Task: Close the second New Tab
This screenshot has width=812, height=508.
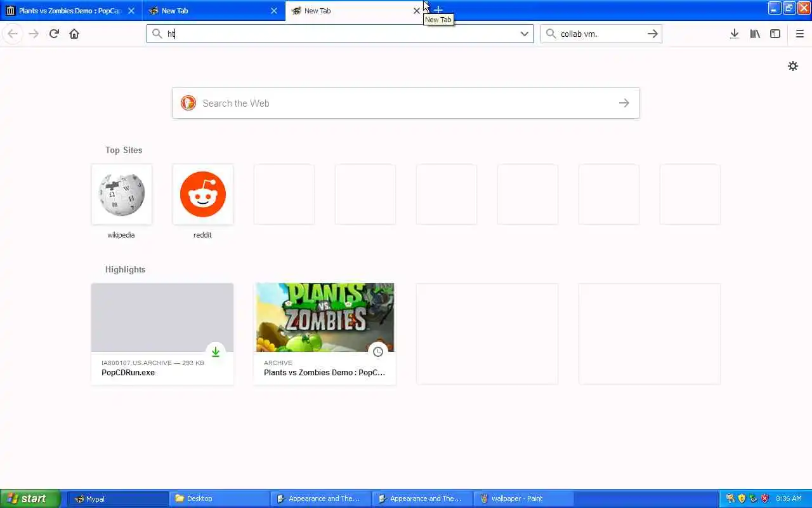Action: (x=274, y=11)
